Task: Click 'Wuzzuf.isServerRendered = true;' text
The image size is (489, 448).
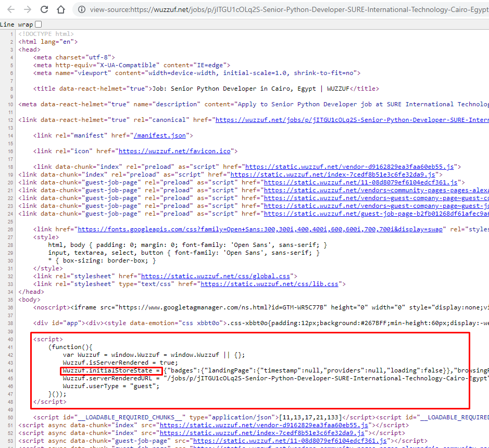Action: (120, 363)
